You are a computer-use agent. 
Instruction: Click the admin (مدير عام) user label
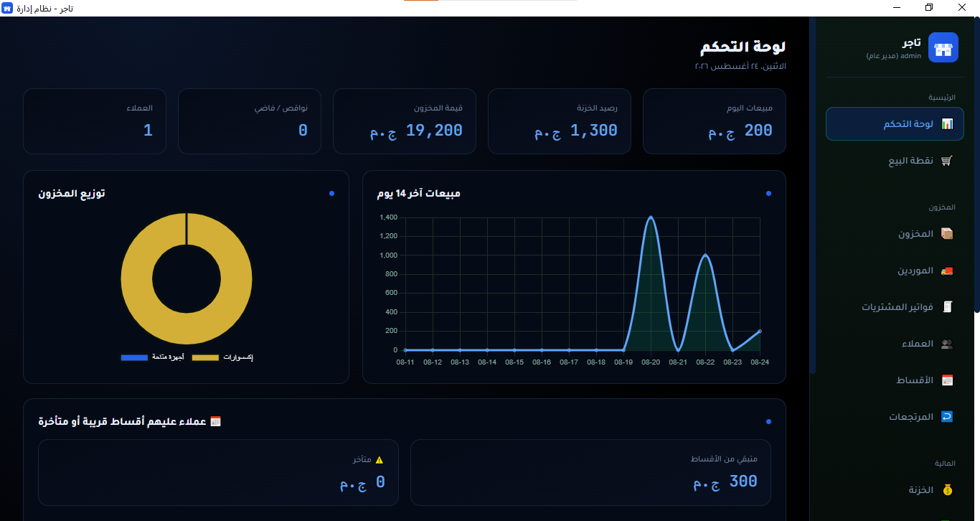click(893, 56)
